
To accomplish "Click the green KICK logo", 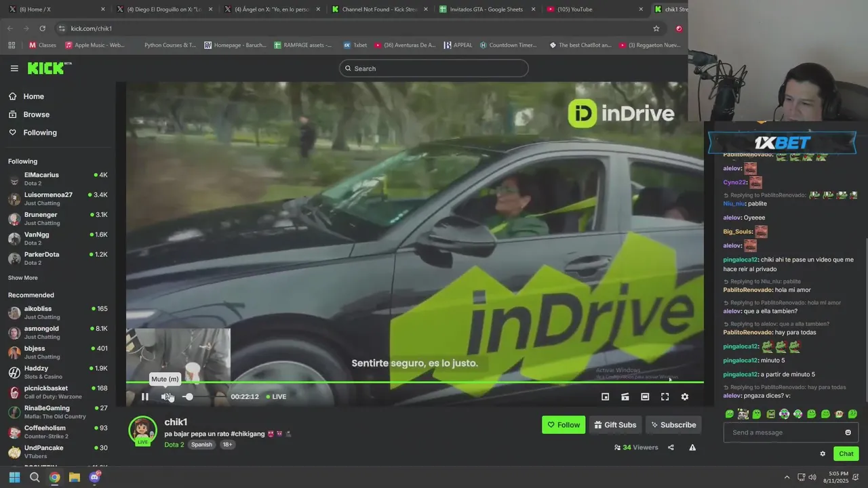I will click(x=49, y=68).
